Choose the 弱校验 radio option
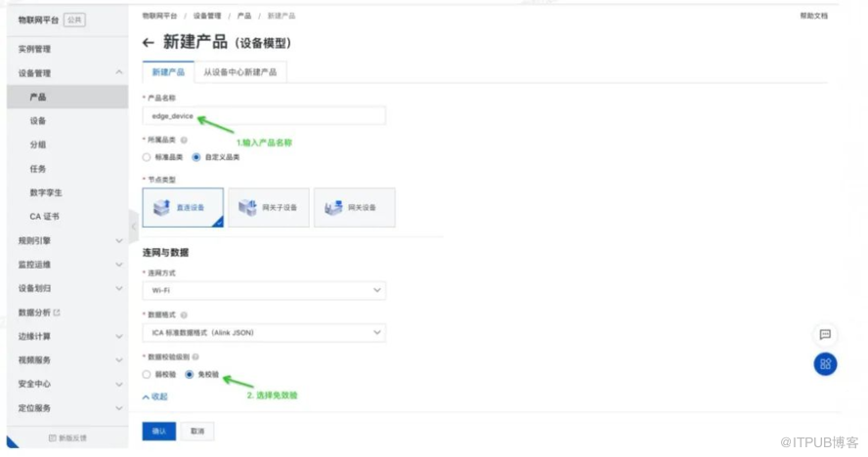Screen dimensions: 868x457 (147, 375)
